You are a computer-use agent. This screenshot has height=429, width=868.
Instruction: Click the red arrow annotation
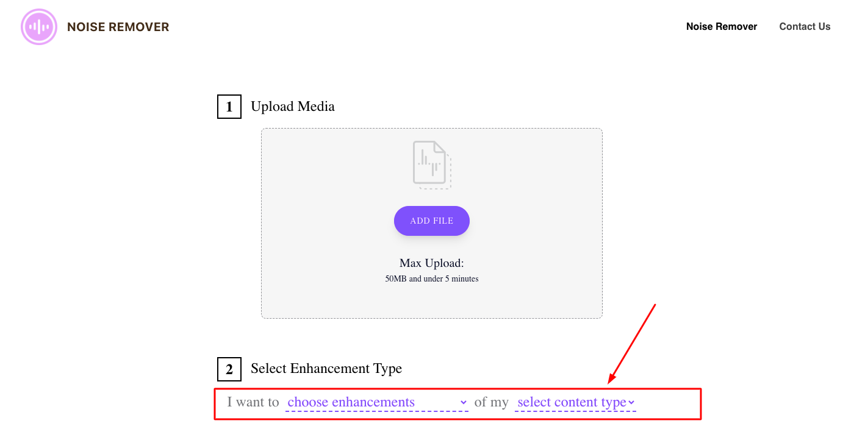tap(632, 344)
